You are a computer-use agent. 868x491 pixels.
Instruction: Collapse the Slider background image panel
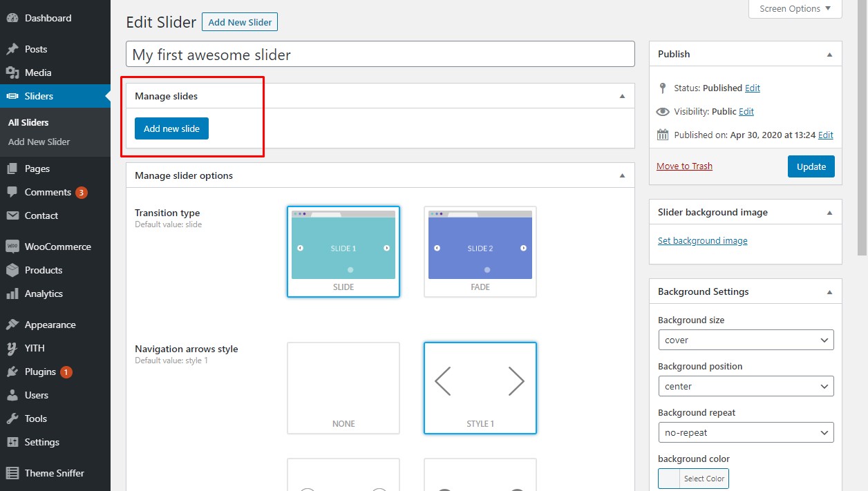click(829, 212)
